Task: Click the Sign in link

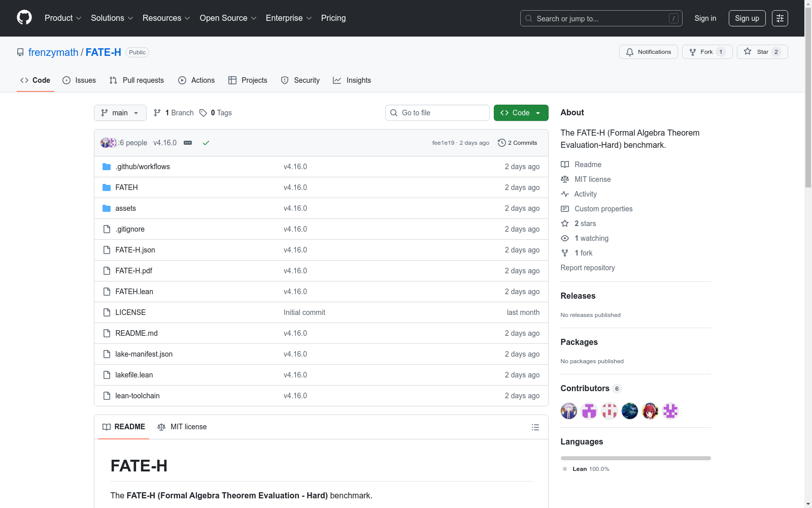Action: click(x=705, y=18)
